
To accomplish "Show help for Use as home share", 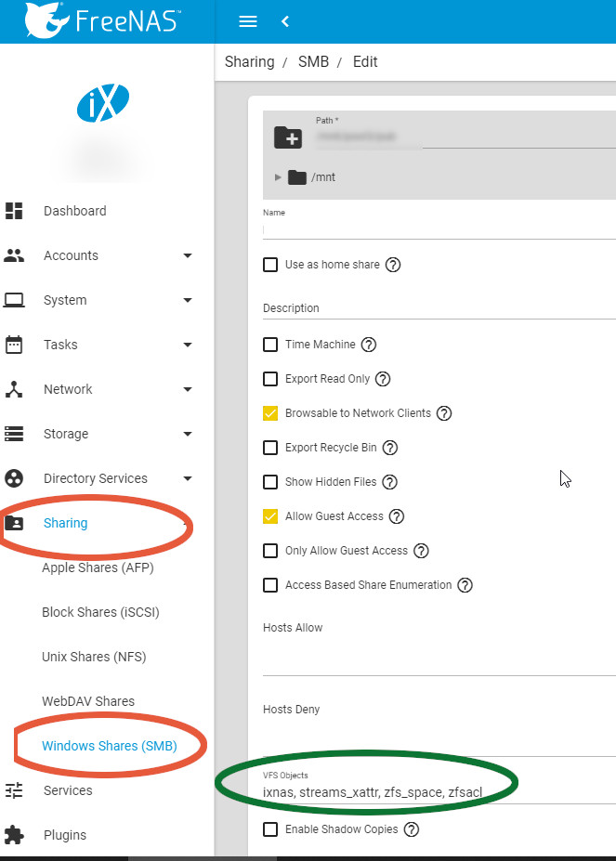I will (393, 265).
